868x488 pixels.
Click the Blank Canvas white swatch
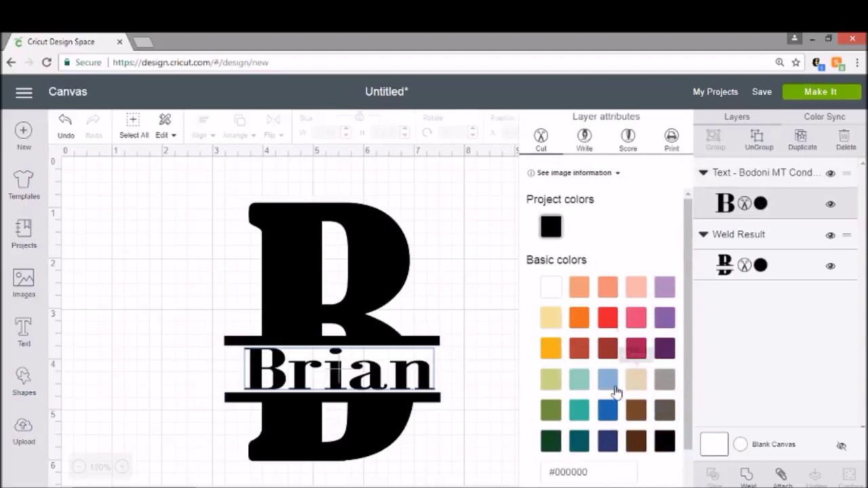[714, 445]
